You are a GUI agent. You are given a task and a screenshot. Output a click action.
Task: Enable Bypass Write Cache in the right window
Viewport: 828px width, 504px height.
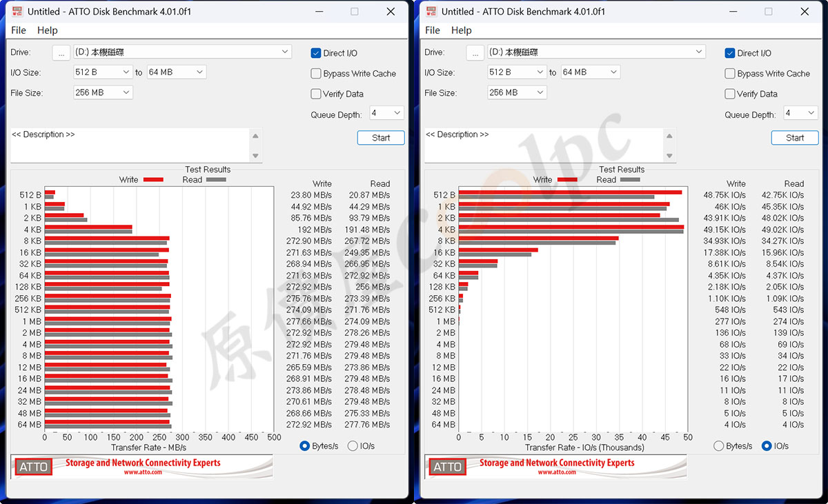click(730, 74)
